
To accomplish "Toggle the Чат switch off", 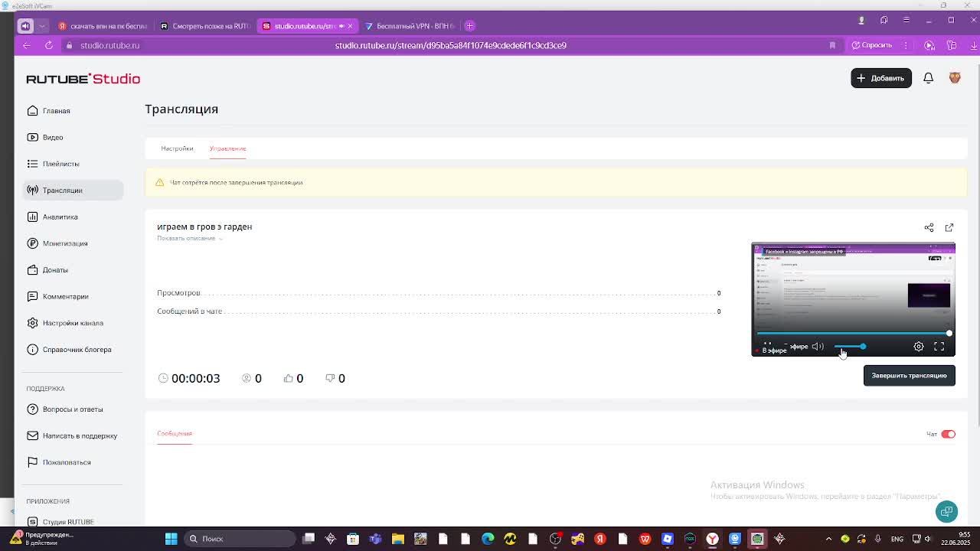I will pyautogui.click(x=949, y=434).
